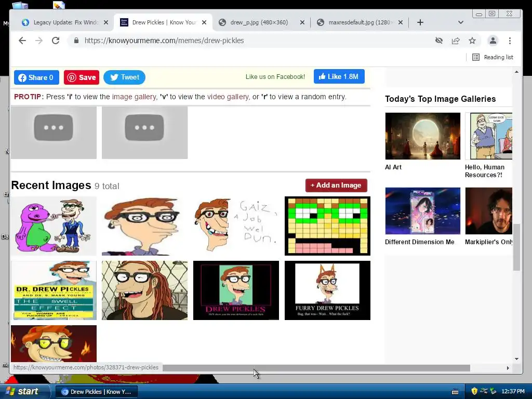
Task: Open the user profile icon
Action: pyautogui.click(x=493, y=41)
